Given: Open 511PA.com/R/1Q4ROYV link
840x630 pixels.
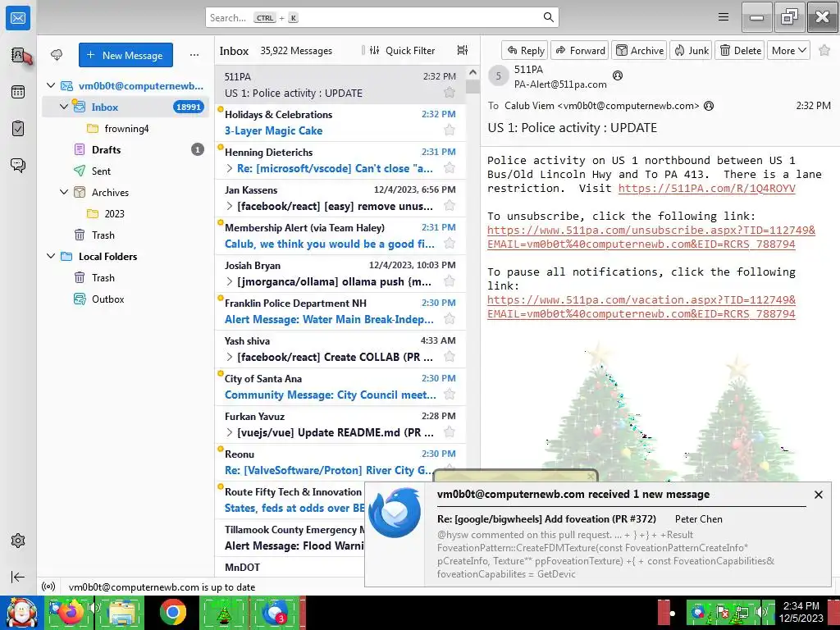Looking at the screenshot, I should tap(706, 188).
